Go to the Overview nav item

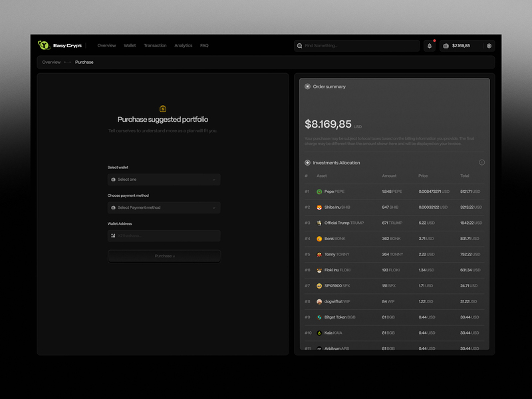106,45
